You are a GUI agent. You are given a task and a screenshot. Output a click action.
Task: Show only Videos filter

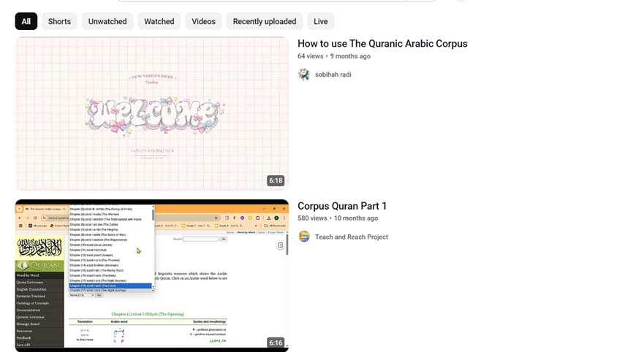(x=203, y=21)
